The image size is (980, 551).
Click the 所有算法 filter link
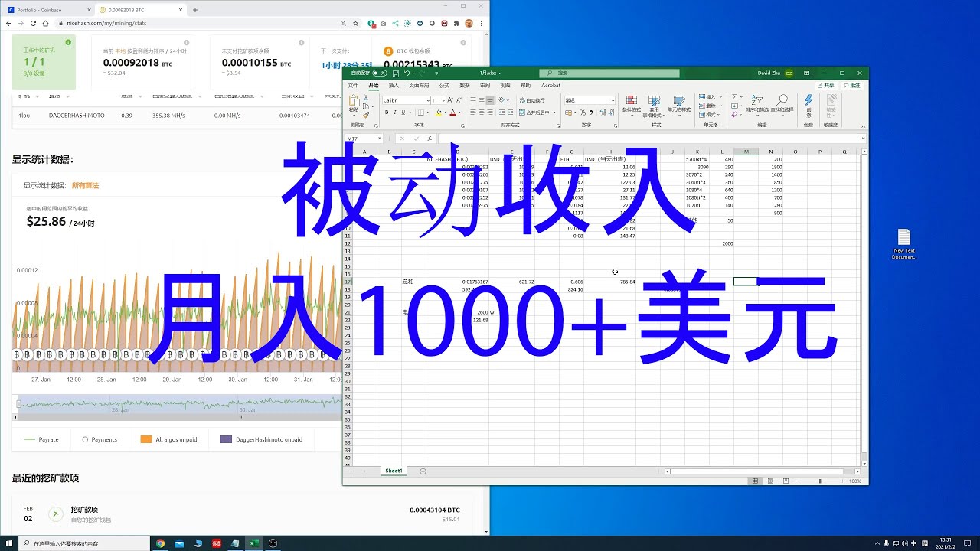[85, 185]
